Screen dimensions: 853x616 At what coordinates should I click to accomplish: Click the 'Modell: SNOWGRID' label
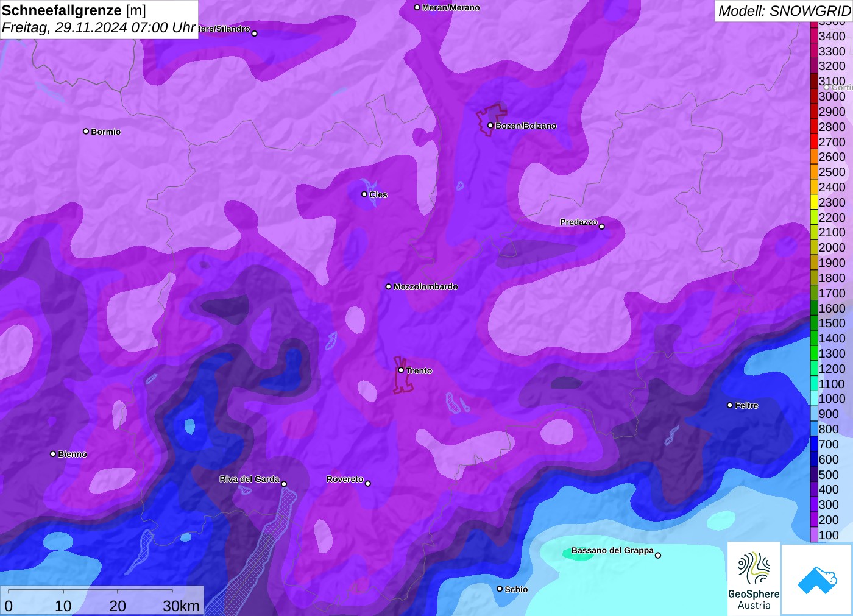(x=784, y=11)
